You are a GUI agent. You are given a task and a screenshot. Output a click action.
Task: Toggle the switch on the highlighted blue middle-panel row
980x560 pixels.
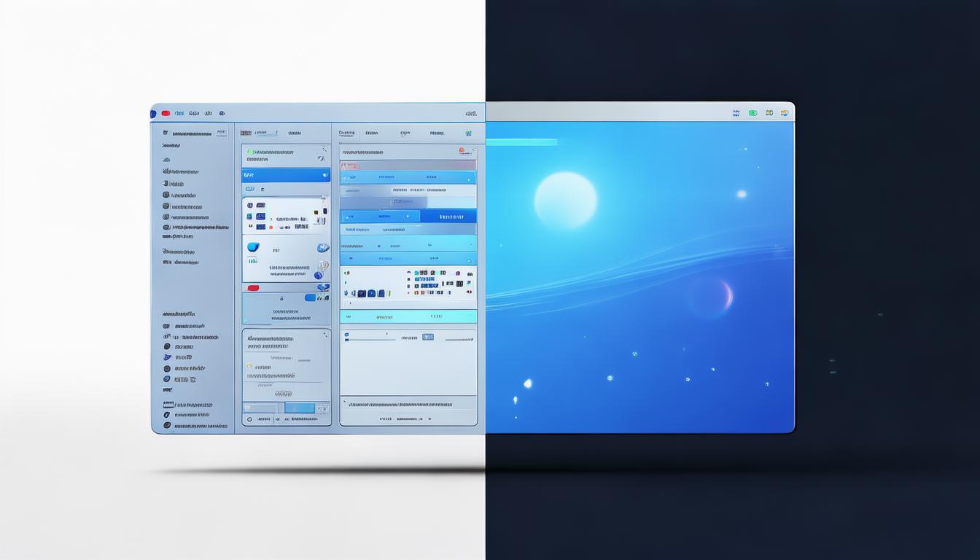(x=324, y=175)
